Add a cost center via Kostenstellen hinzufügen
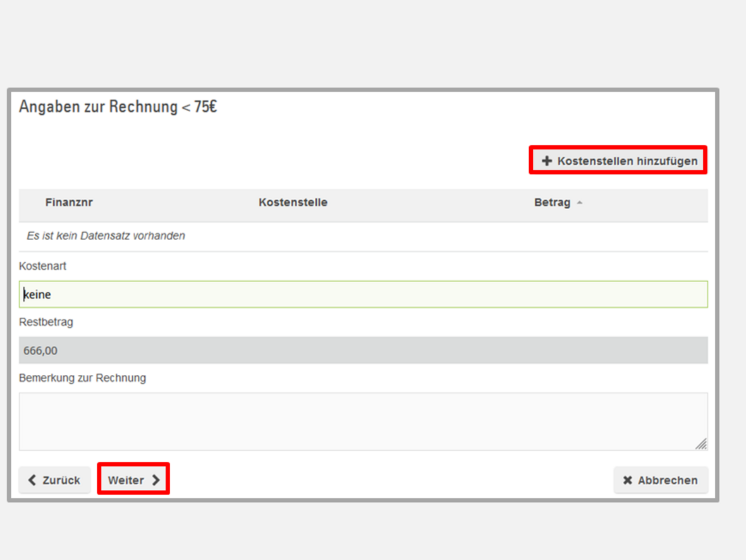This screenshot has width=746, height=560. coord(627,161)
